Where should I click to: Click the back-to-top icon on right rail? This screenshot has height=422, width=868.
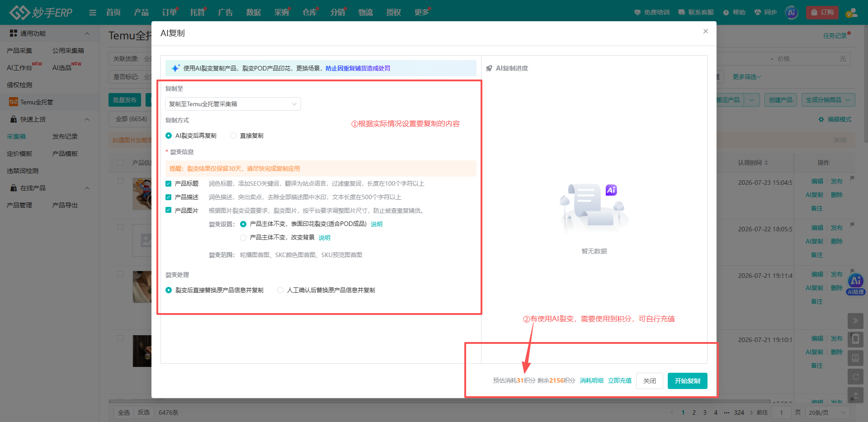coord(855,395)
